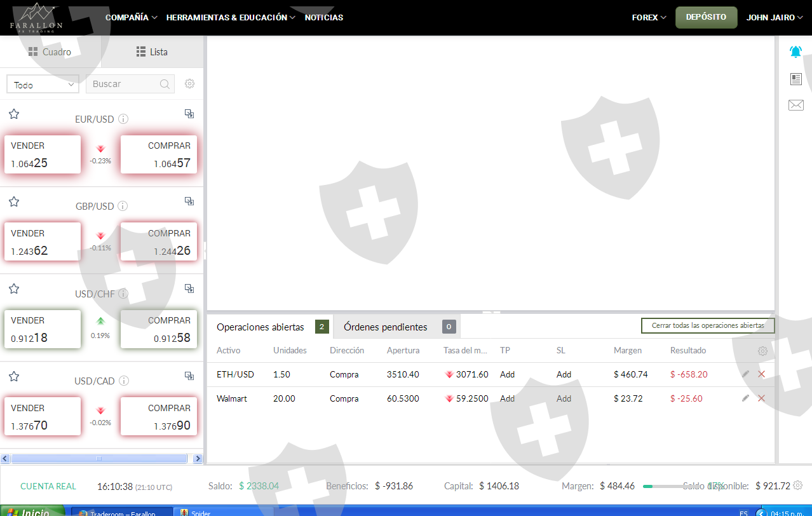The image size is (812, 516).
Task: Open EUR/USD chart in new window
Action: coord(189,114)
